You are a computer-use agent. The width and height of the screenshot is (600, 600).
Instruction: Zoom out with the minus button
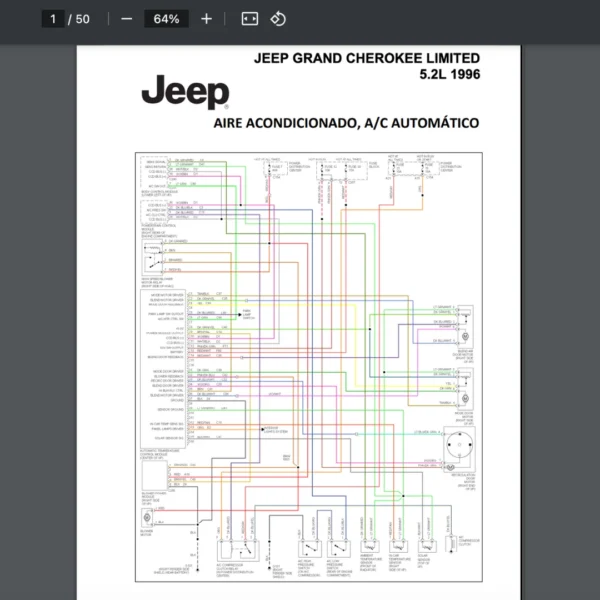[x=126, y=19]
